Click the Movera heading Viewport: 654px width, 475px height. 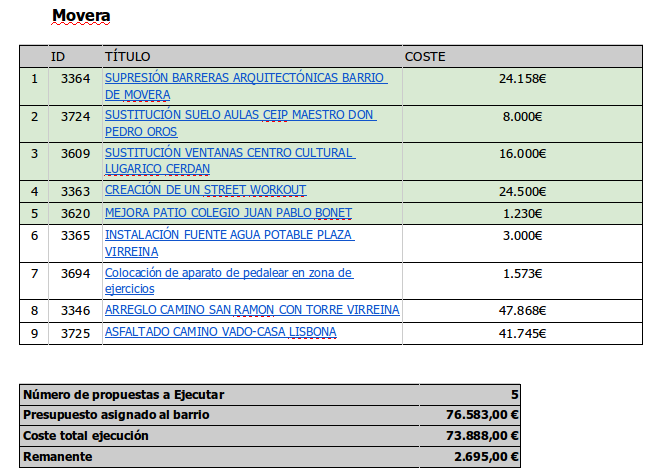[x=81, y=16]
